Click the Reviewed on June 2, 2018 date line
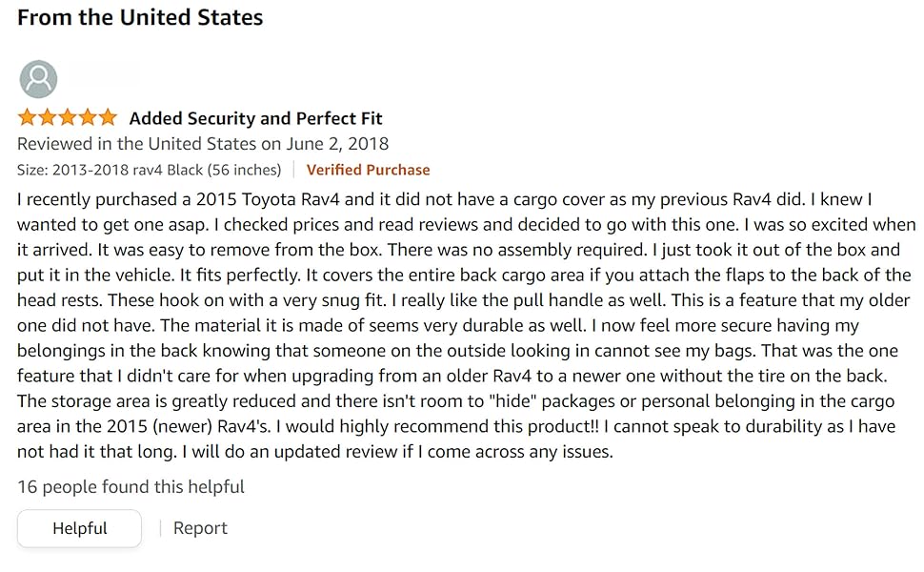Viewport: 924px width, 572px height. pyautogui.click(x=203, y=144)
